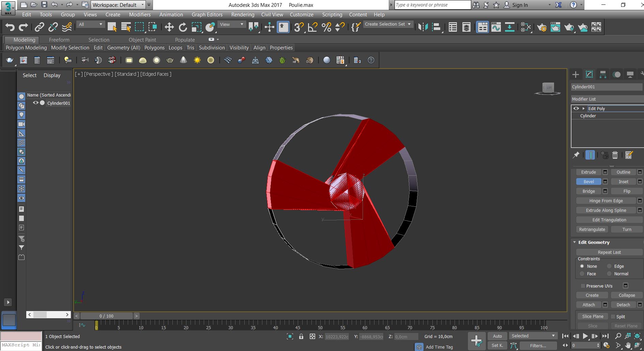644x351 pixels.
Task: Select the Move tool in main toolbar
Action: 169,27
